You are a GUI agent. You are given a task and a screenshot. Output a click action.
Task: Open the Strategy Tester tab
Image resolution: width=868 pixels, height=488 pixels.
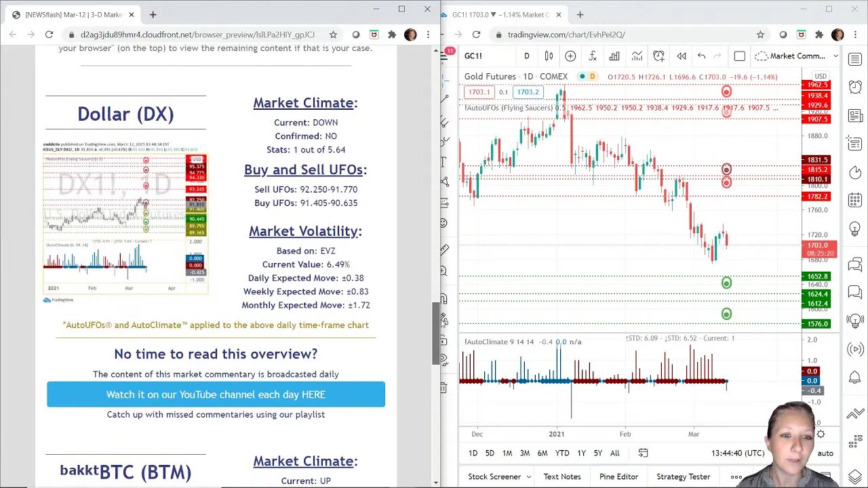click(683, 476)
